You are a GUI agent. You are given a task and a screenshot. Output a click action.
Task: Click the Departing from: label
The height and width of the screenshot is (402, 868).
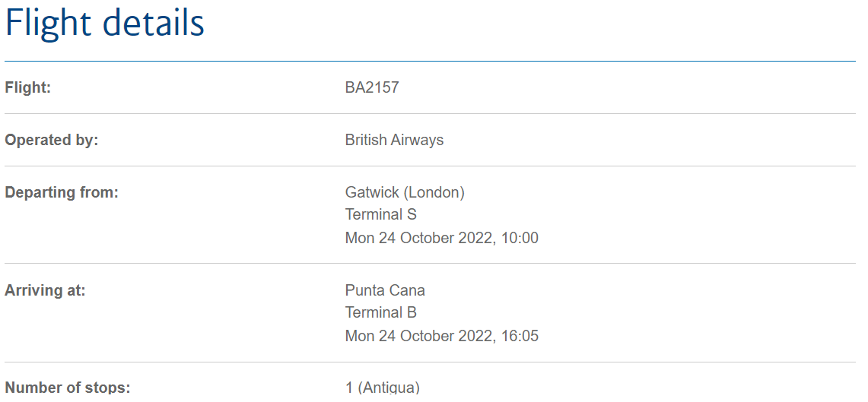62,192
